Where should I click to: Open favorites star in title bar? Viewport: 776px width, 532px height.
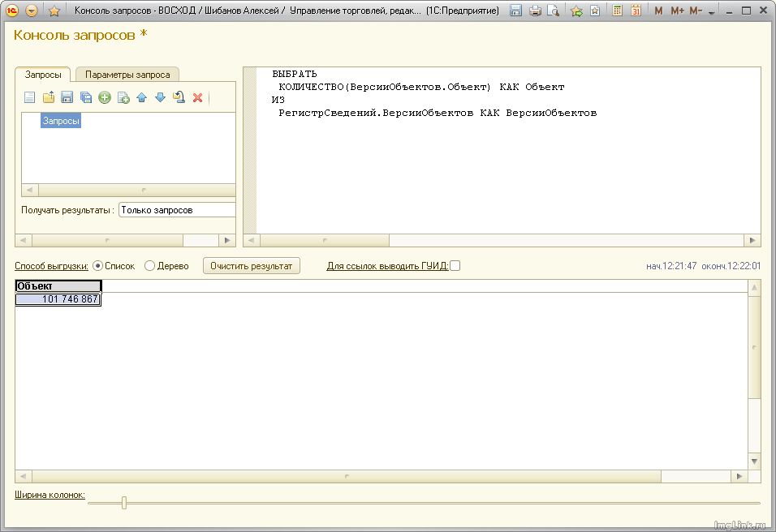(x=54, y=11)
